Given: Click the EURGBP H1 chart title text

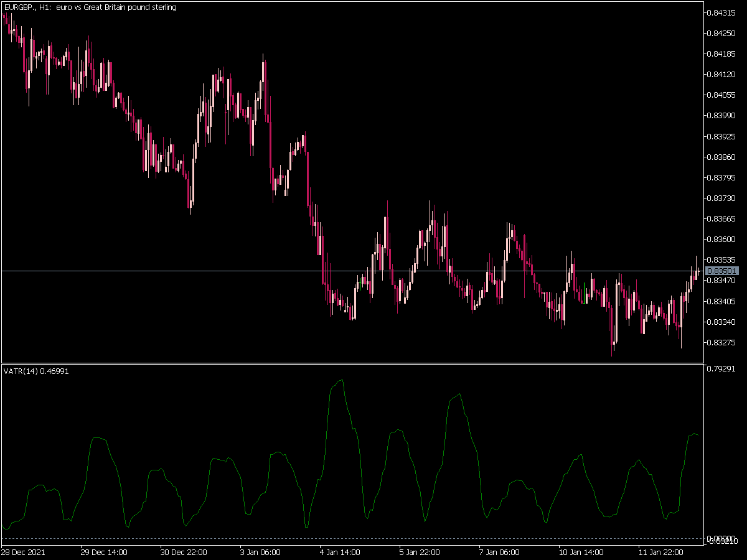Looking at the screenshot, I should pos(90,7).
